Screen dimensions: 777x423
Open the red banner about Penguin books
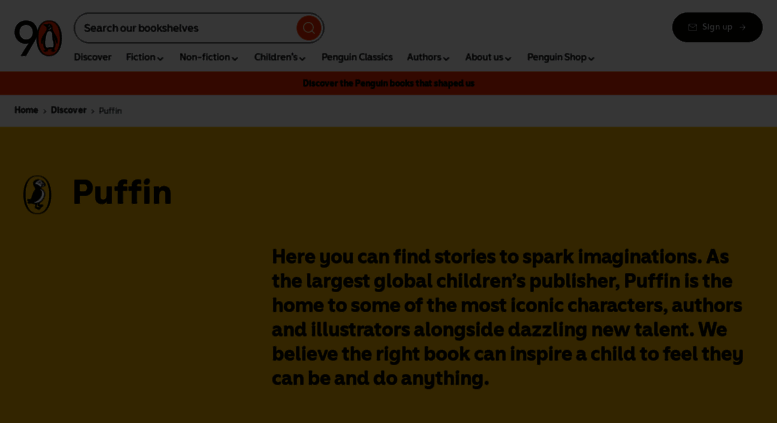click(388, 83)
